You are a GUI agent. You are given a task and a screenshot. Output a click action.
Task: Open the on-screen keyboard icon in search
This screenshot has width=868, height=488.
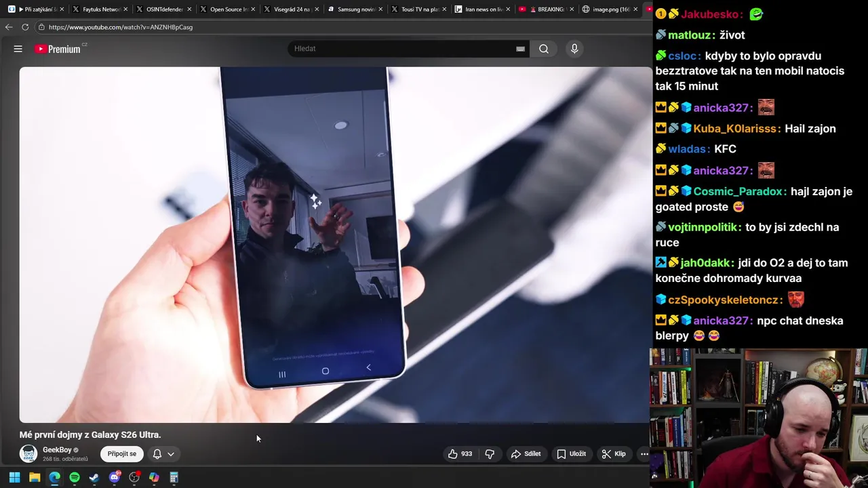(520, 49)
